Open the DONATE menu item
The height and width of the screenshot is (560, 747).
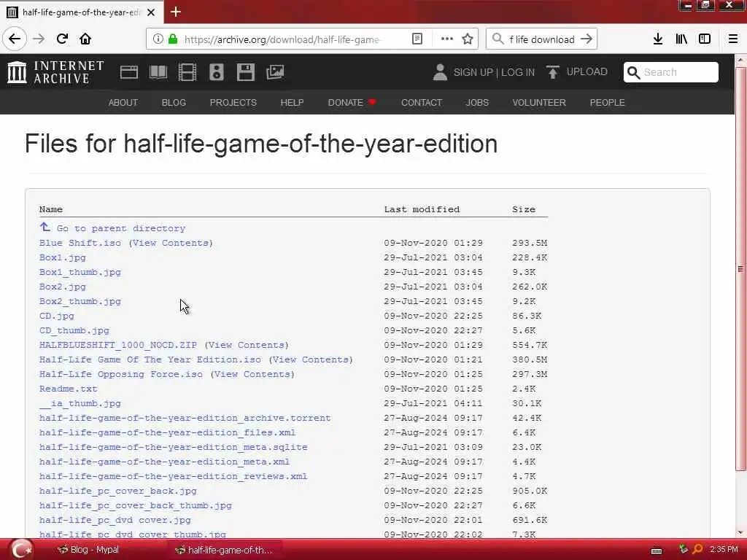(352, 102)
